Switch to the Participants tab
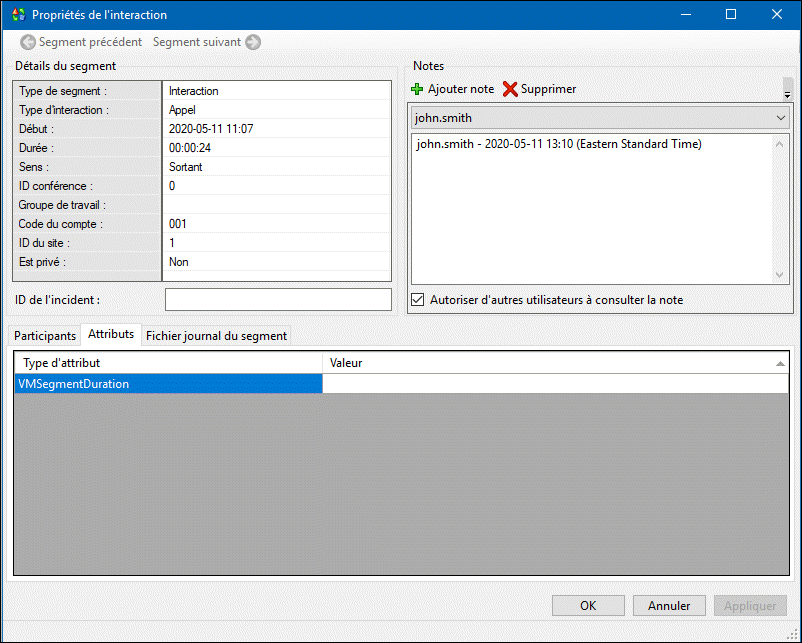Viewport: 802px width, 643px height. [45, 336]
